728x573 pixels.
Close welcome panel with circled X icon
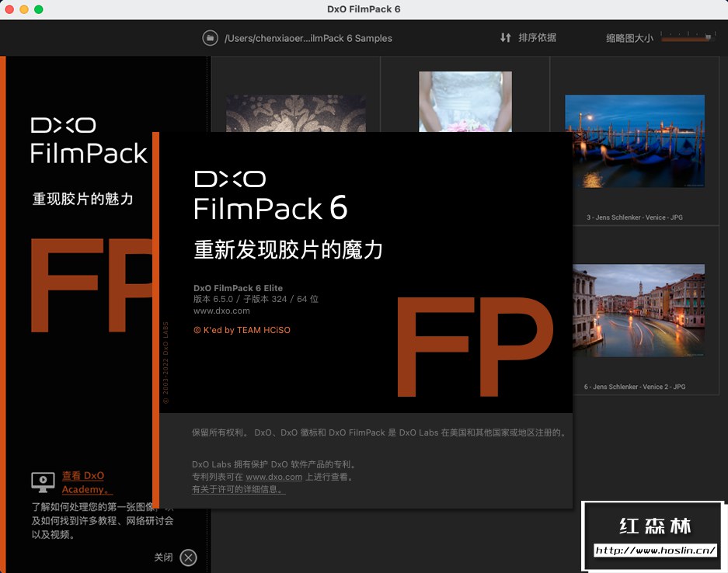point(188,557)
